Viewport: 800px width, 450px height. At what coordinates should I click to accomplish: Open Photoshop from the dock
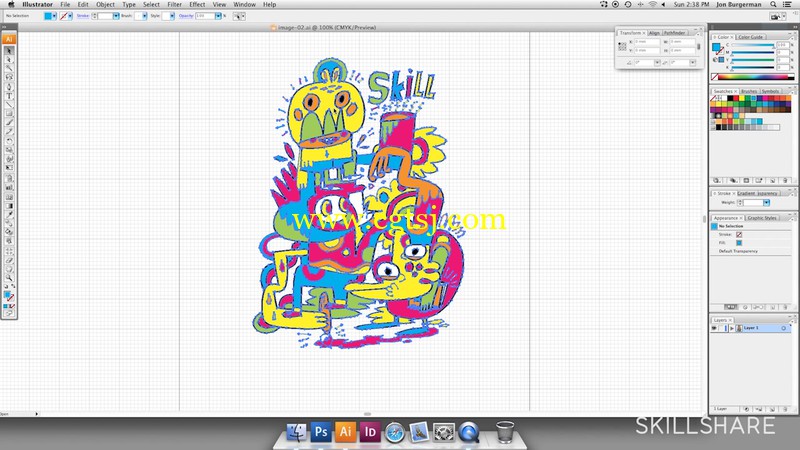[x=320, y=432]
